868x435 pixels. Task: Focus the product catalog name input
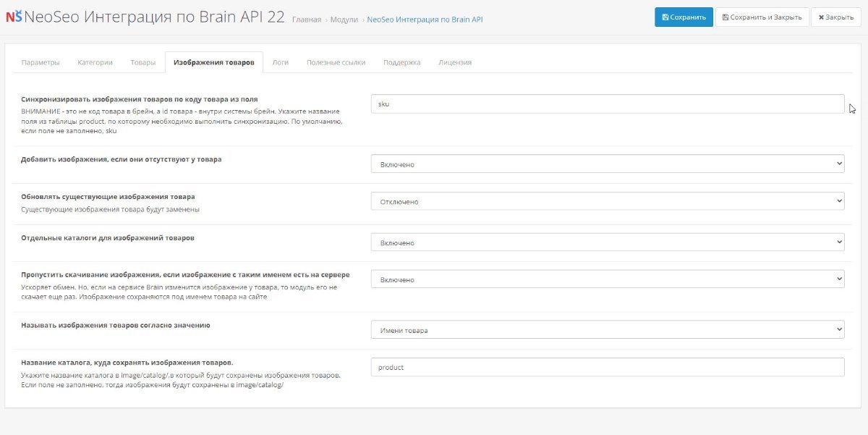point(608,367)
